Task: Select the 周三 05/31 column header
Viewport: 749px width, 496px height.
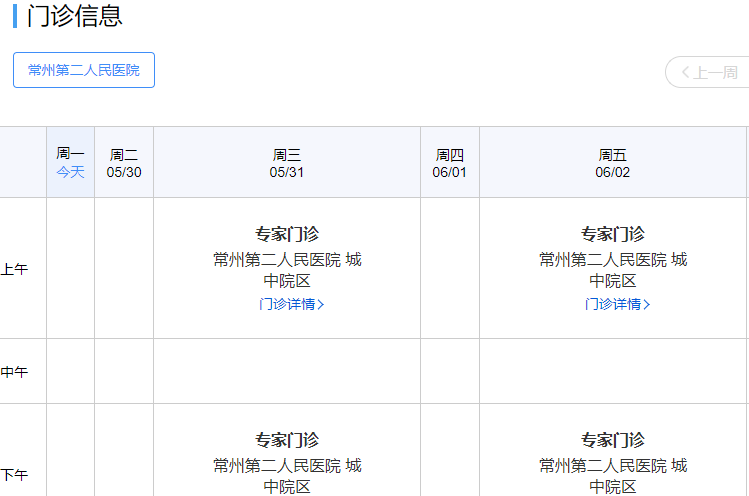Action: point(286,162)
